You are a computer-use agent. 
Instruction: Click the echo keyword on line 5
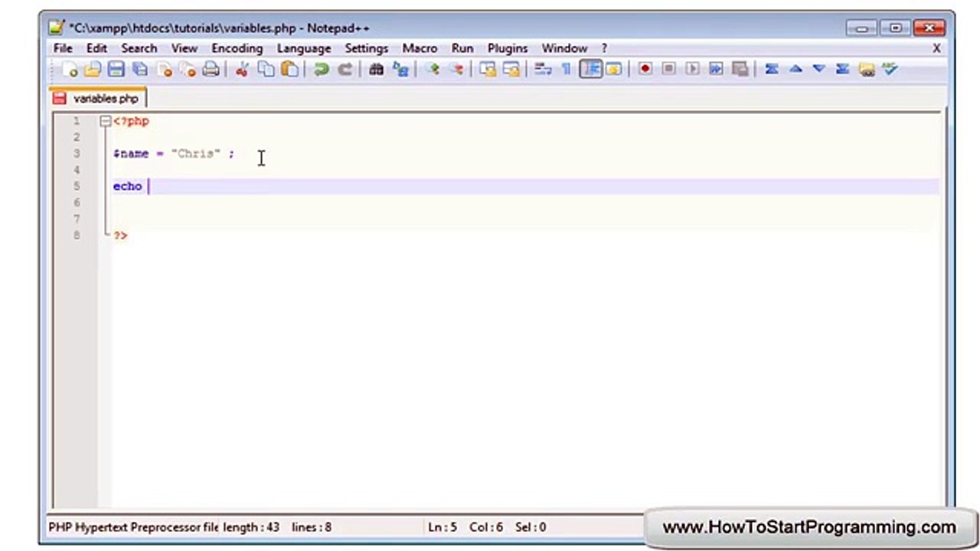point(127,186)
